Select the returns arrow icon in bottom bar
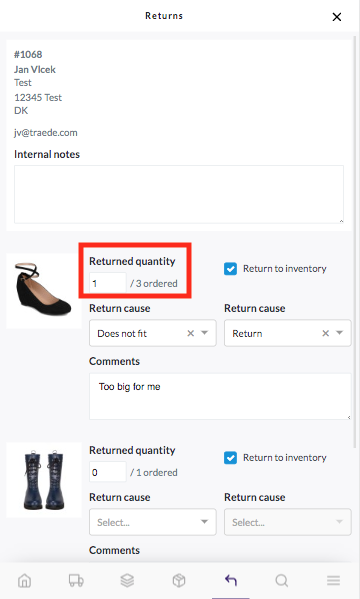The width and height of the screenshot is (360, 599). [x=230, y=581]
